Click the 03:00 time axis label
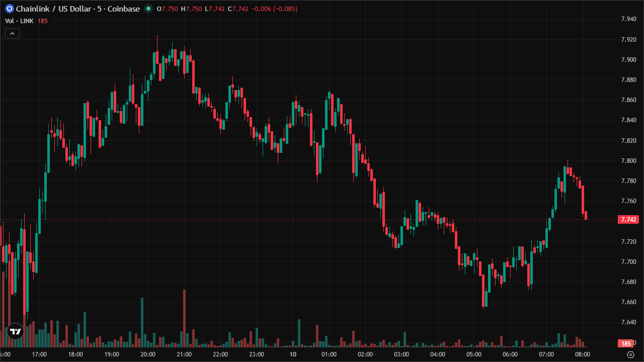This screenshot has width=644, height=362. [x=401, y=354]
